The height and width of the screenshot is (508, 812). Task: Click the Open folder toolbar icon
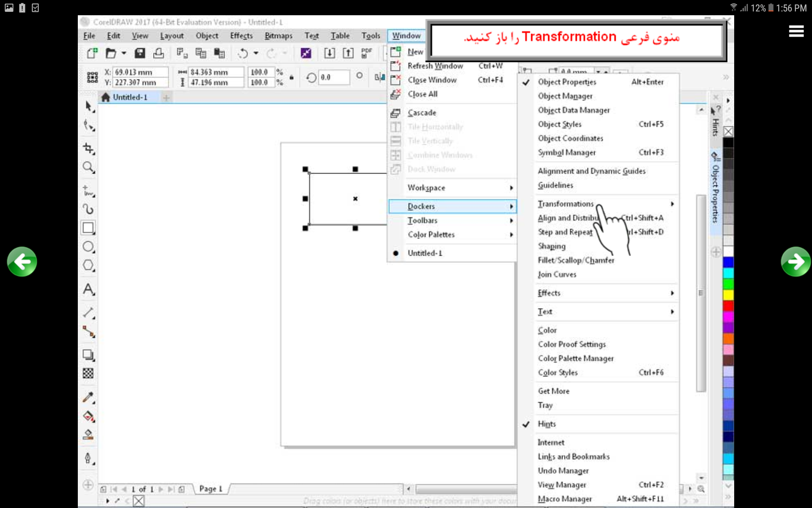point(111,53)
